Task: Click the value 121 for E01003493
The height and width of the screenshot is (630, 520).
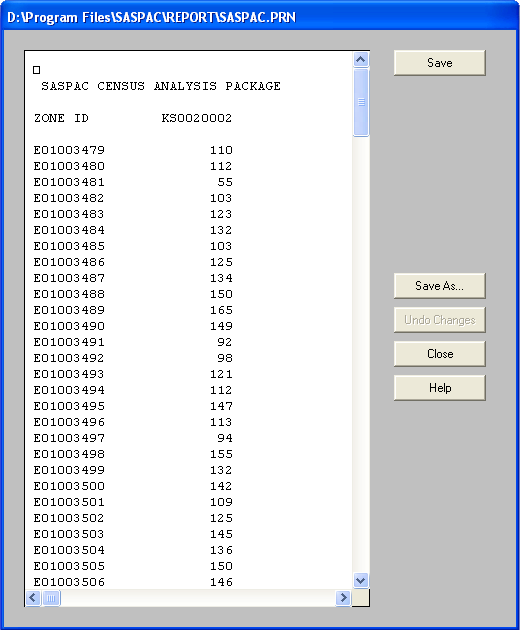Action: click(221, 374)
